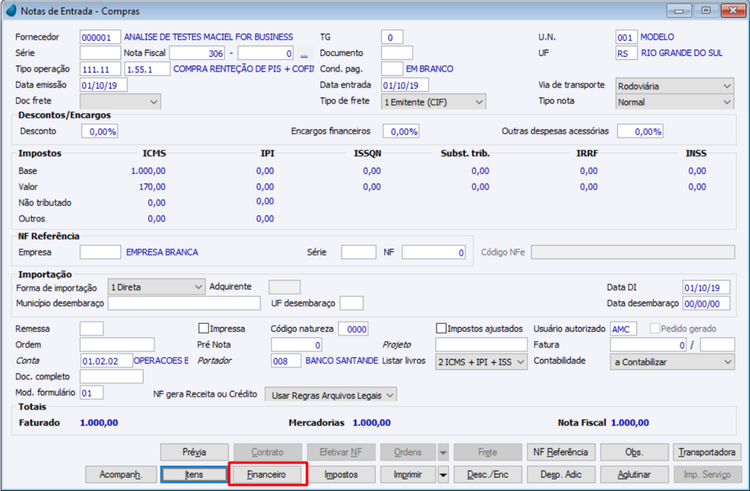Click the Fornecedor code field
The width and height of the screenshot is (750, 491).
[100, 37]
